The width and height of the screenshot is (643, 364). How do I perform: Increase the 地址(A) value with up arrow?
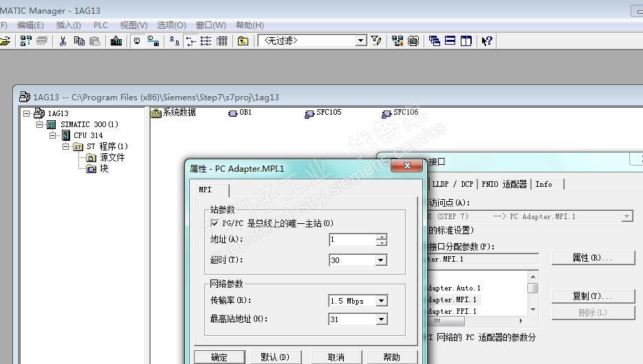pos(382,237)
